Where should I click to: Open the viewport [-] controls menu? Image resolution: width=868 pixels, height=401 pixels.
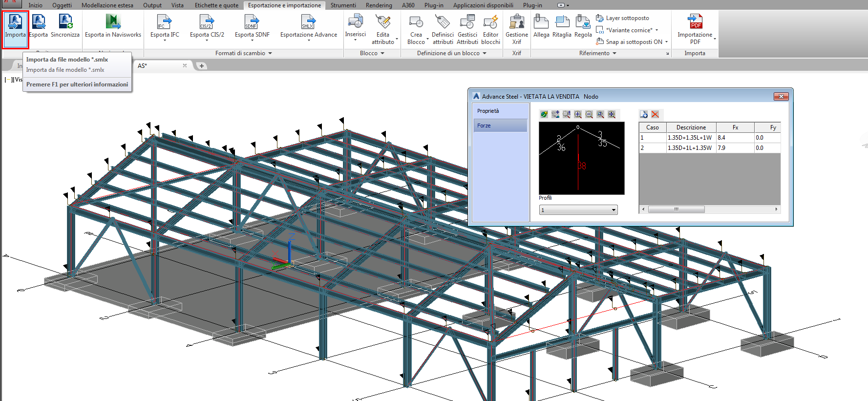click(x=7, y=80)
